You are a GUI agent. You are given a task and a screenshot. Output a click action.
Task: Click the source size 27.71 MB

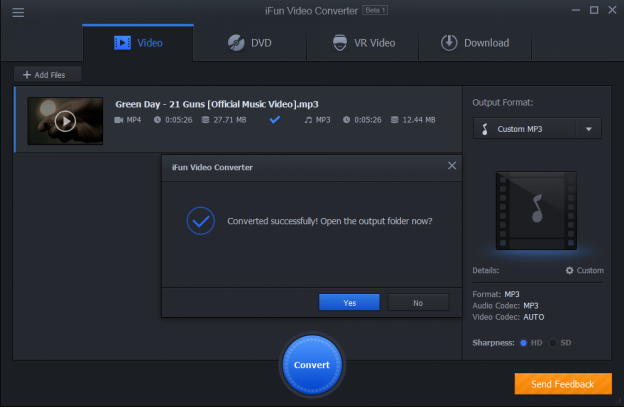point(230,120)
